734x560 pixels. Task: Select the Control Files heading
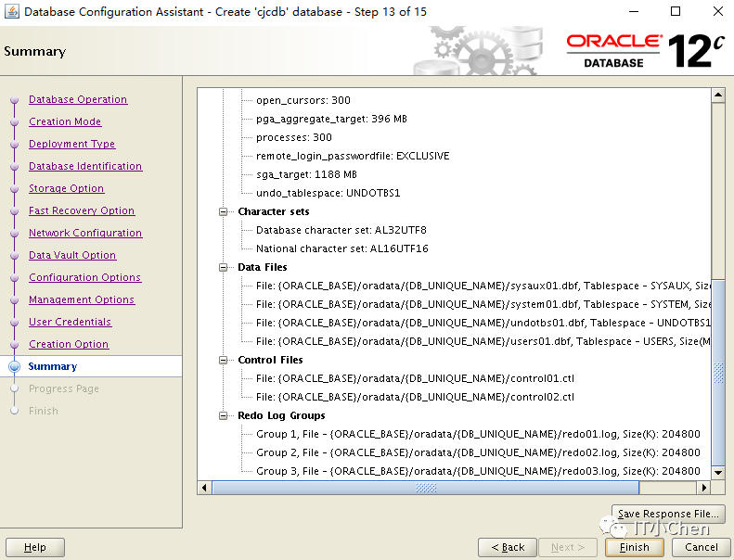point(270,360)
